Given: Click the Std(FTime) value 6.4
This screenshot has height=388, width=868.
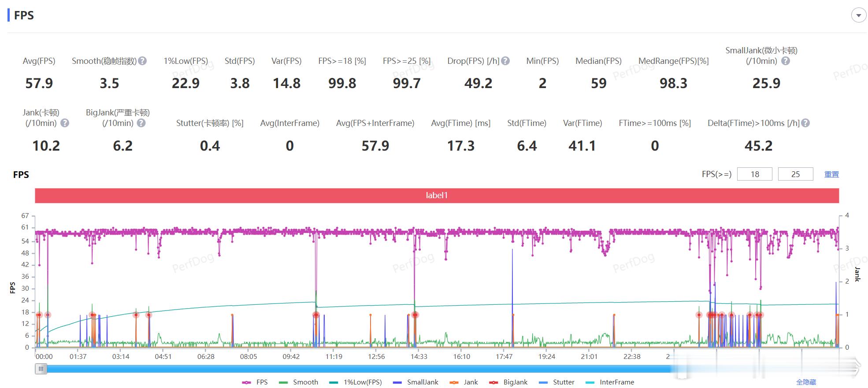Looking at the screenshot, I should click(x=527, y=146).
